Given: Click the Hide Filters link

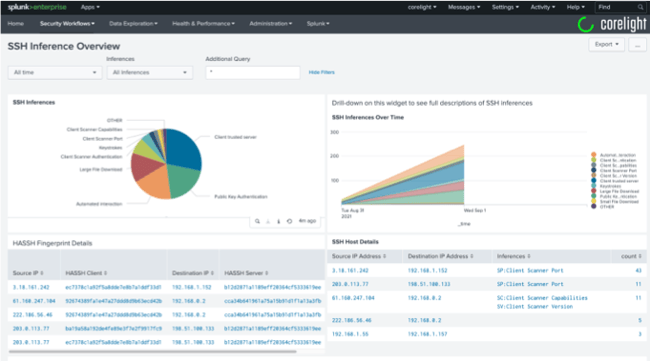Looking at the screenshot, I should (x=321, y=72).
